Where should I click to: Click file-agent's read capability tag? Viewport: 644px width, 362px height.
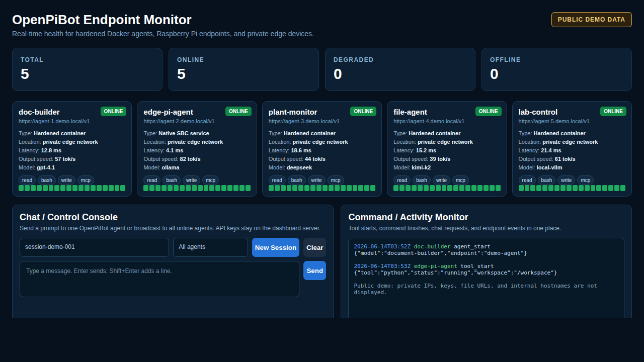point(402,180)
